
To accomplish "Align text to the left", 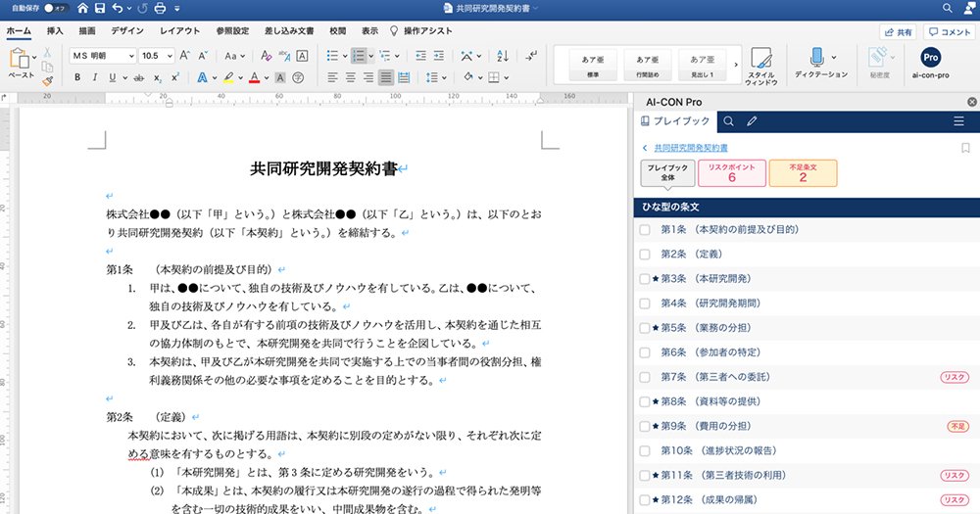I will pyautogui.click(x=332, y=77).
